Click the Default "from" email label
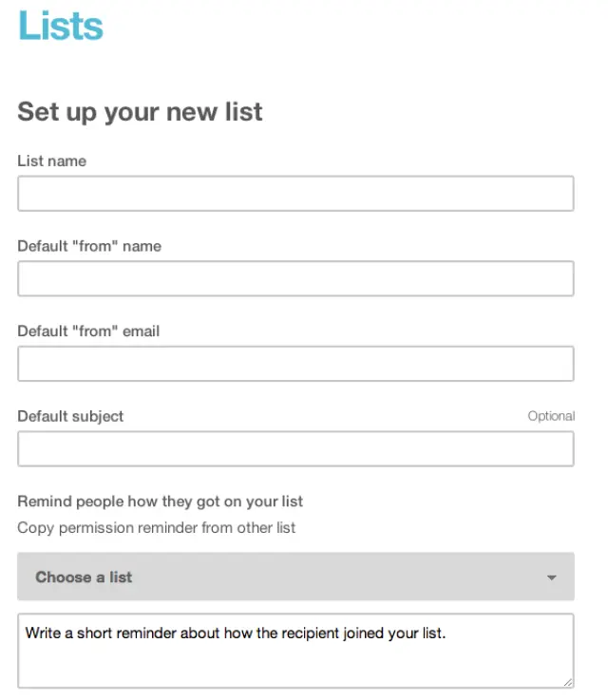The width and height of the screenshot is (608, 700). pyautogui.click(x=88, y=331)
